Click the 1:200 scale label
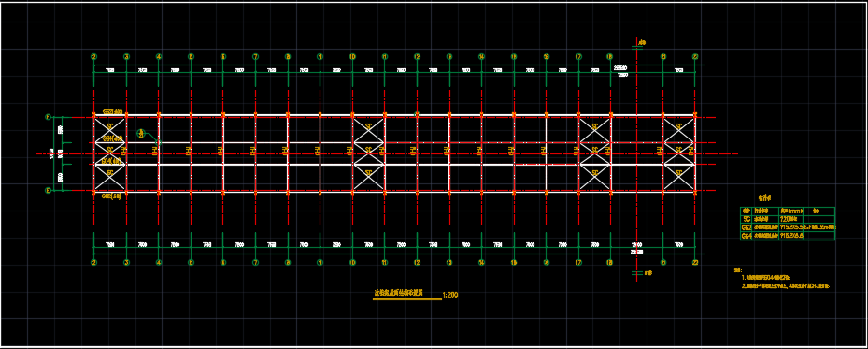This screenshot has height=349, width=868. [x=450, y=296]
